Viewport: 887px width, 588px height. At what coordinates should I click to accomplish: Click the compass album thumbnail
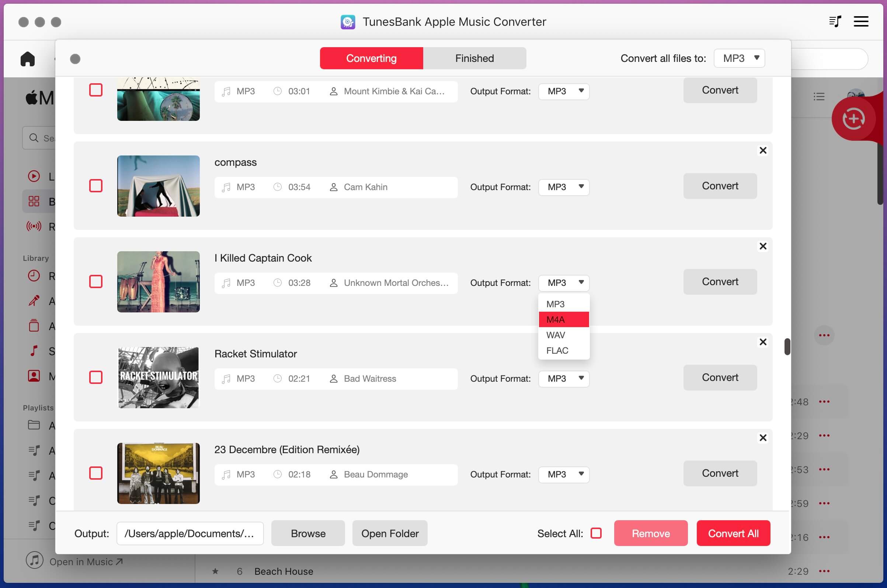[158, 186]
